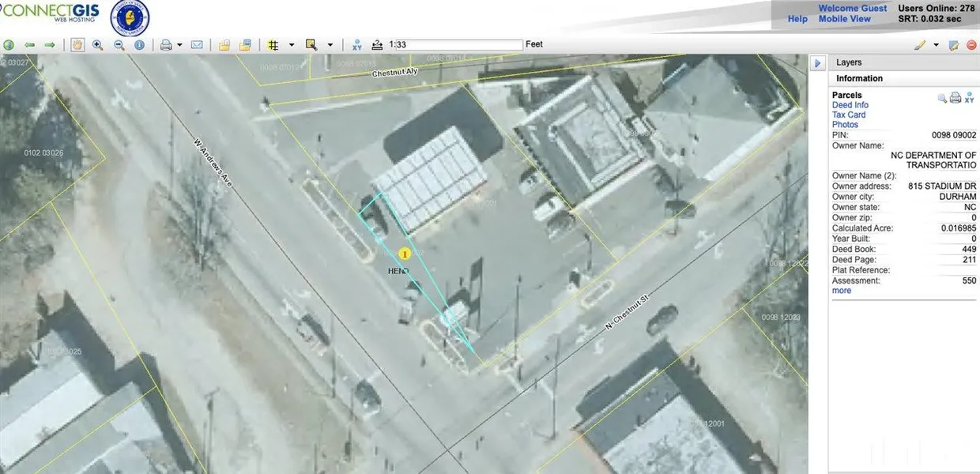Open the XY coordinate locator tool
Viewport: 980px width, 474px height.
click(357, 45)
